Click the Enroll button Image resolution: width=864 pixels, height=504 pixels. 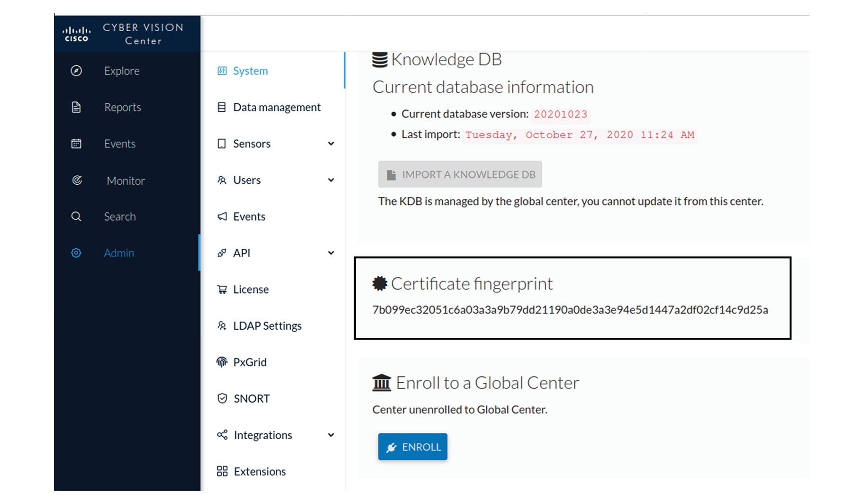point(412,447)
